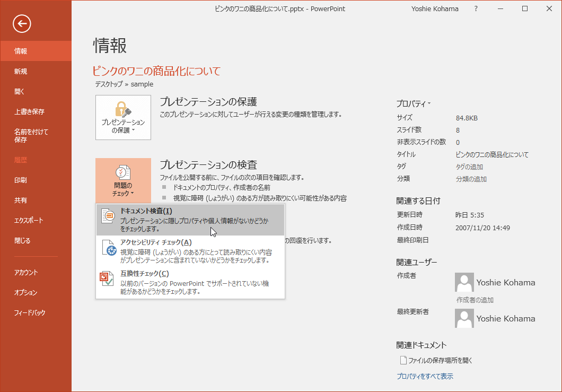Click the 作成者 user avatar image
The height and width of the screenshot is (392, 562).
click(x=464, y=282)
